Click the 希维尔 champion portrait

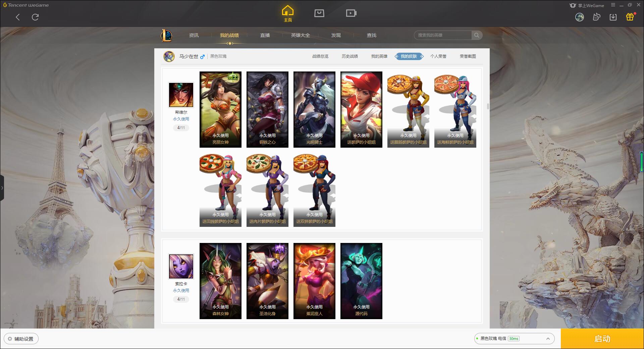[181, 95]
